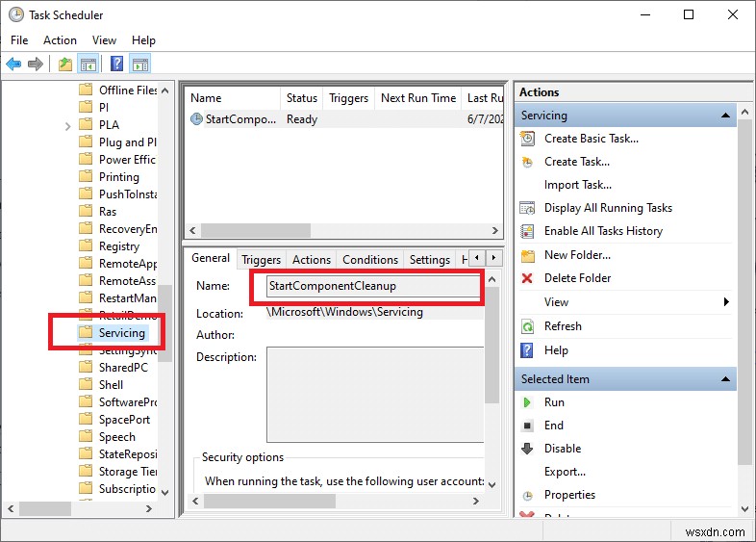The width and height of the screenshot is (756, 542).
Task: Sort by Next Run Time column header
Action: (x=418, y=98)
